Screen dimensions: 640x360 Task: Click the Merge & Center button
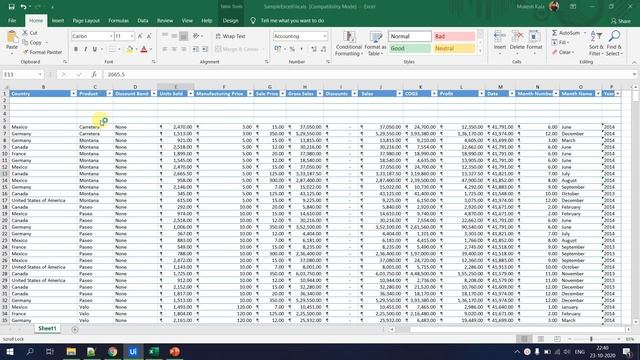[x=240, y=49]
